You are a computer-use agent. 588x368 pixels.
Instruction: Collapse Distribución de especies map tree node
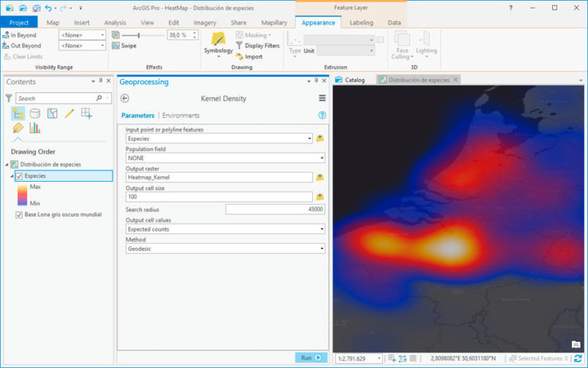point(7,165)
